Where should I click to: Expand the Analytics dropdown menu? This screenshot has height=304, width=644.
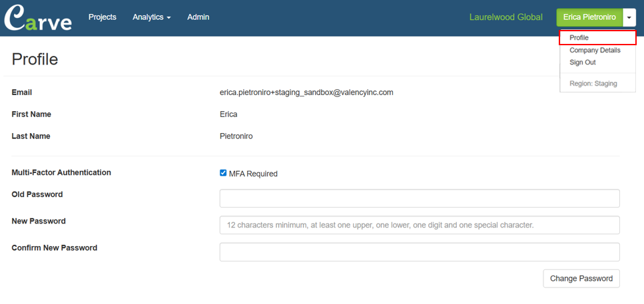tap(152, 17)
